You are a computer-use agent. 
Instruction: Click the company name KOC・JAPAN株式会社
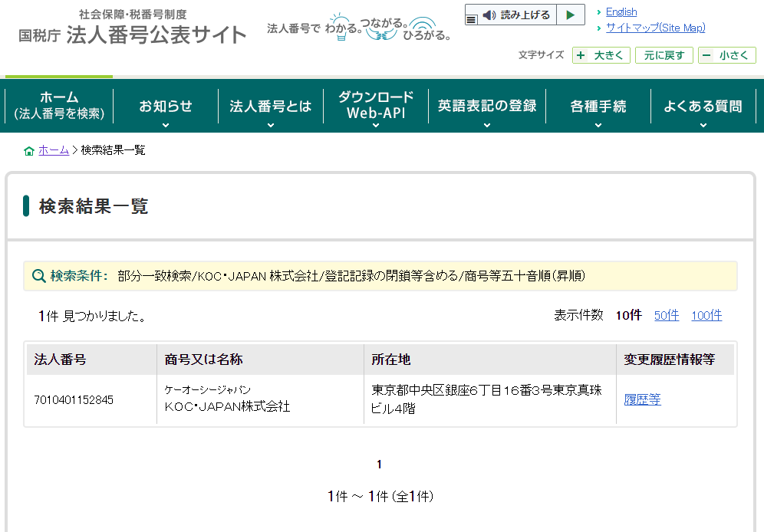pyautogui.click(x=227, y=406)
